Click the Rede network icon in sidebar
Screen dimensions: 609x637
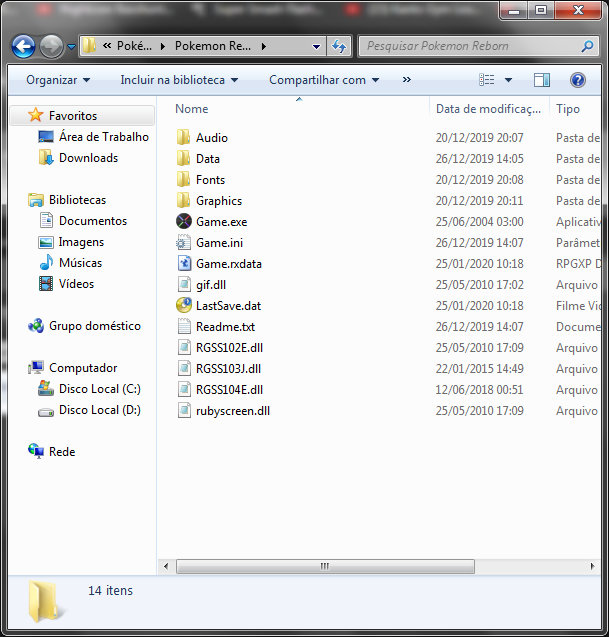(37, 452)
